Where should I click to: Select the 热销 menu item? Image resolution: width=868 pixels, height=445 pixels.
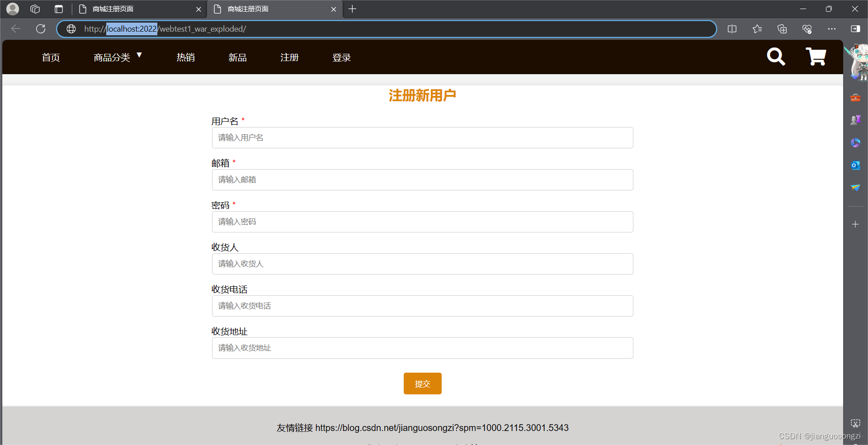click(x=185, y=57)
